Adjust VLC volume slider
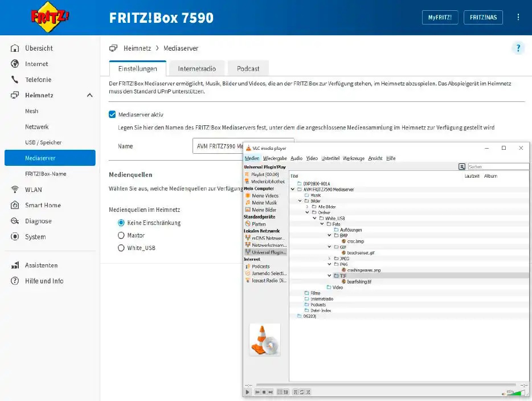 coord(516,393)
